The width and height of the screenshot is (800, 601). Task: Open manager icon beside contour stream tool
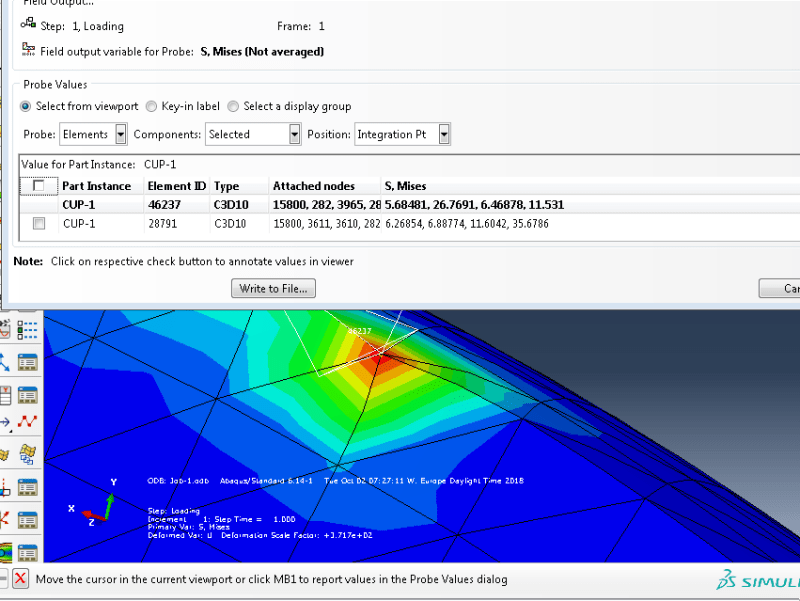tap(28, 553)
